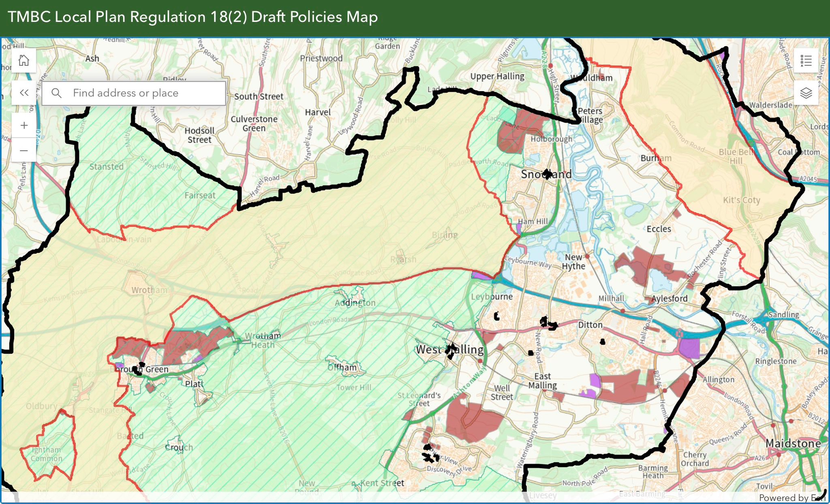Click the East Malling label
Viewport: 830px width, 504px height.
click(x=542, y=381)
